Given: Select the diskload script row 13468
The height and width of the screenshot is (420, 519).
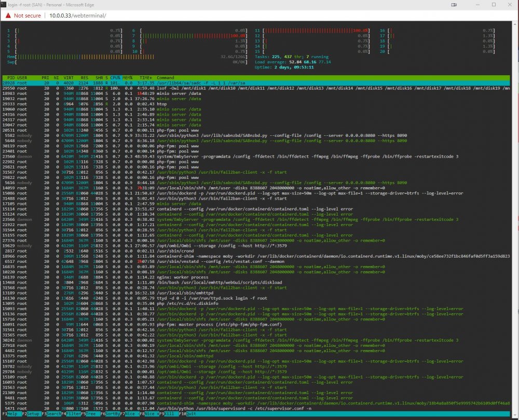Looking at the screenshot, I should coord(256,283).
